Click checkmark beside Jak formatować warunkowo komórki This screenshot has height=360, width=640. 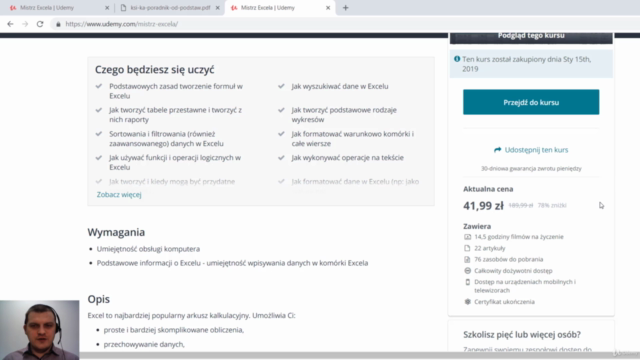coord(281,134)
